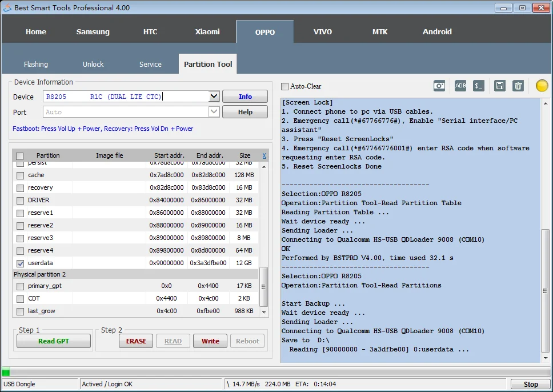The height and width of the screenshot is (392, 553).
Task: Clear the log with trash icon
Action: pos(518,86)
